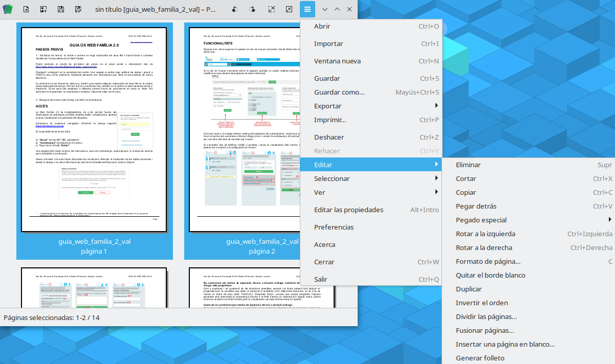Open a Ventana nueva
This screenshot has height=364, width=615.
click(371, 61)
